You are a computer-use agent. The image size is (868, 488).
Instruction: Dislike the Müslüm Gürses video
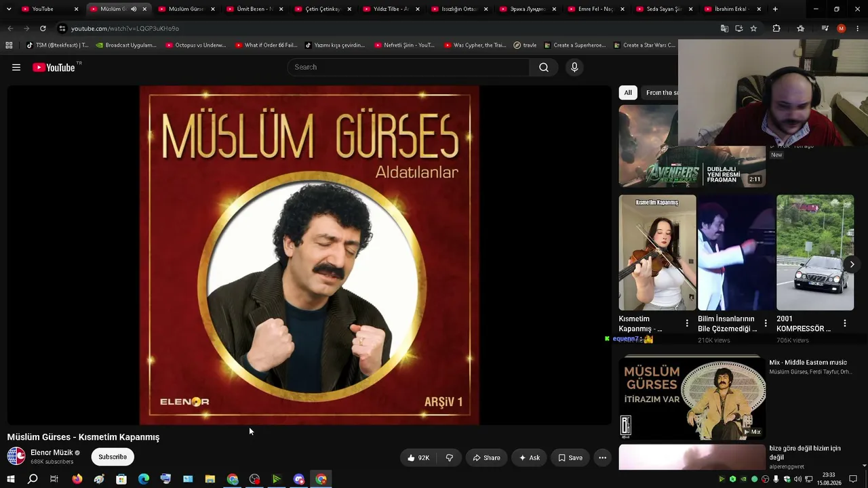point(449,457)
